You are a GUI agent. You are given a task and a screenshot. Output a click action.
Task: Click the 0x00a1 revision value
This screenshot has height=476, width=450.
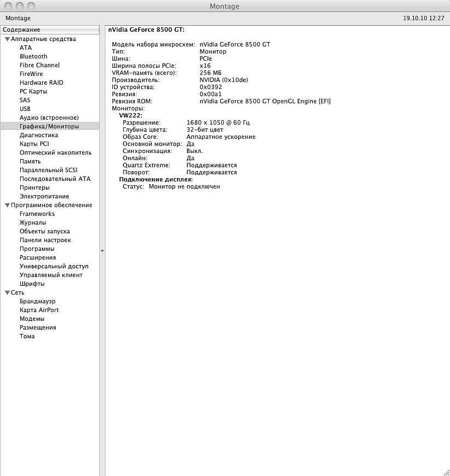pyautogui.click(x=210, y=95)
